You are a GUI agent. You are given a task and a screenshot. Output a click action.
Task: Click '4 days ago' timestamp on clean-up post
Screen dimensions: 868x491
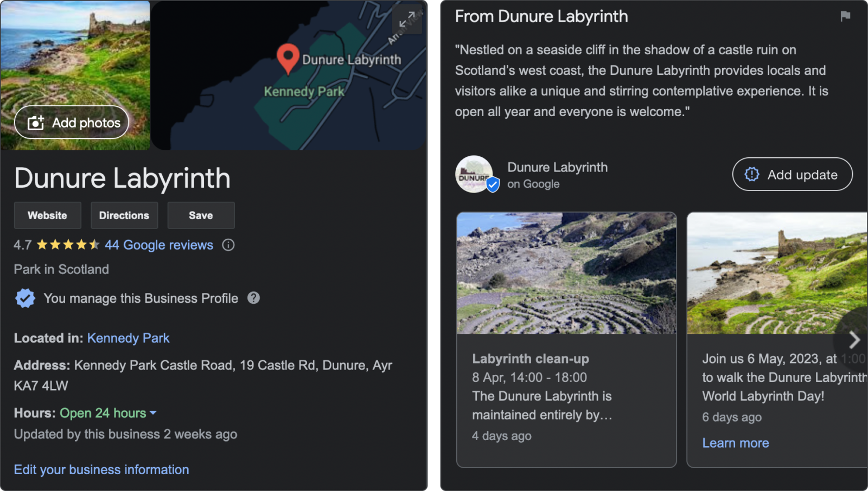[x=502, y=436]
